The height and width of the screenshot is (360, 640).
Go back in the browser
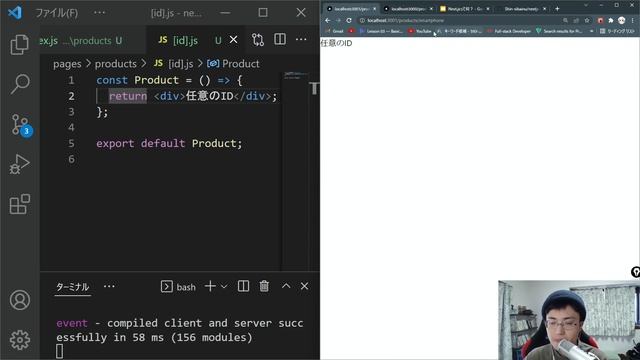tap(328, 20)
